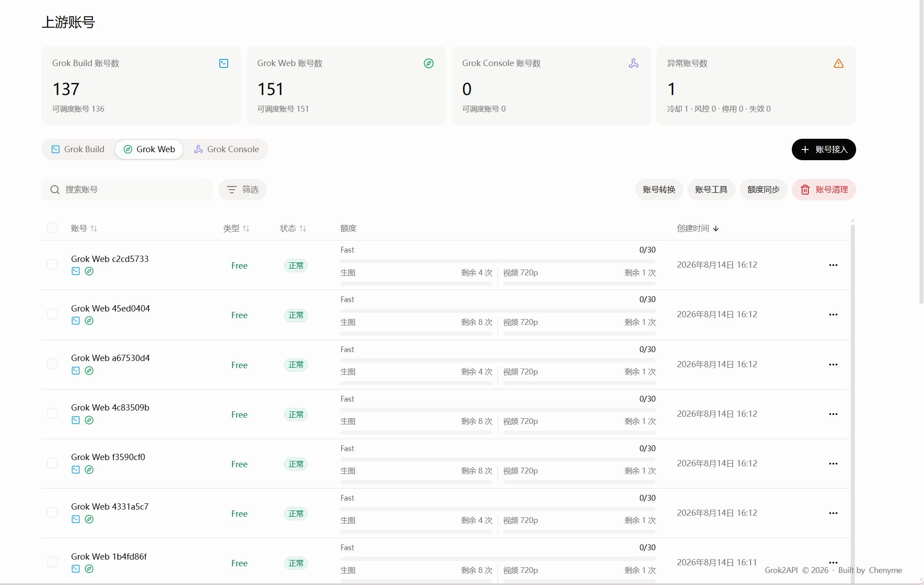The image size is (924, 585).
Task: Click the Grok2API footer text
Action: tap(781, 570)
